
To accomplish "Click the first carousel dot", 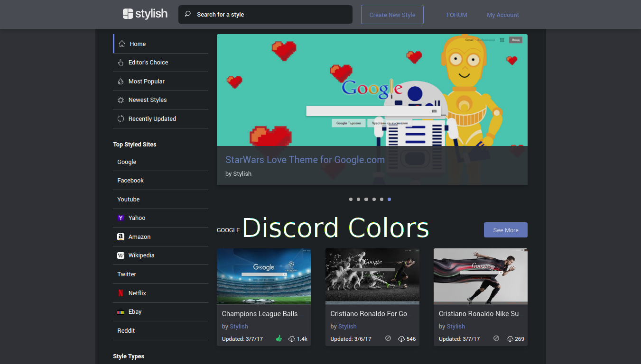I will [351, 200].
